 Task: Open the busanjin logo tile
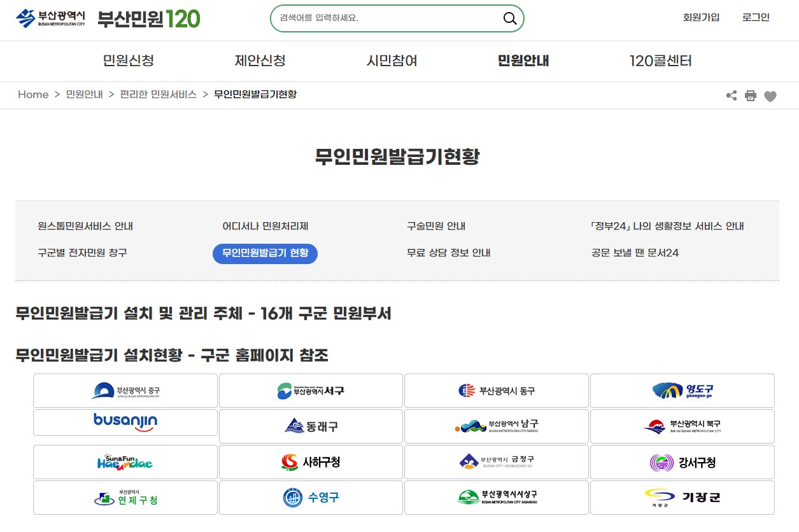[125, 423]
